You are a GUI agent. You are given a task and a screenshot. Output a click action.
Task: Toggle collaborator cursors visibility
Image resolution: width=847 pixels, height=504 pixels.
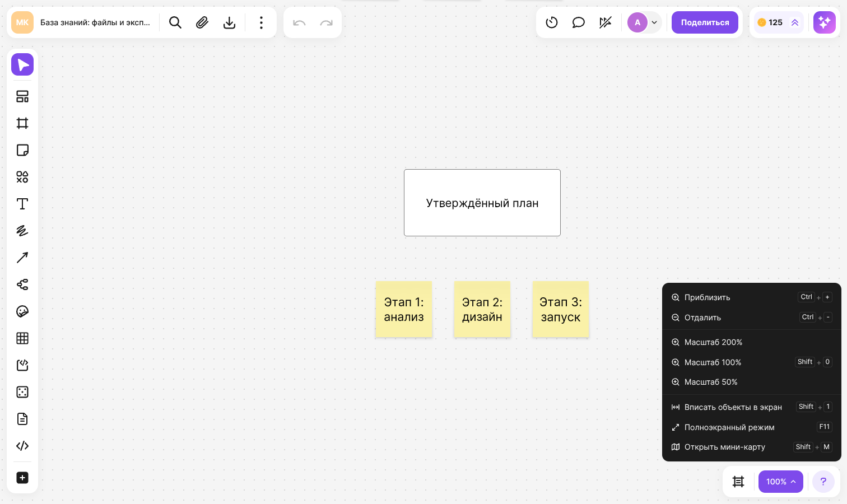coord(606,22)
